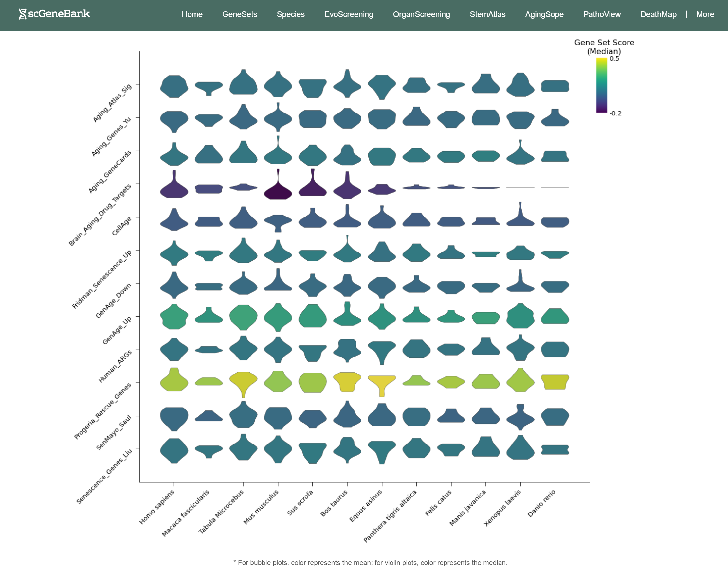Expand the More menu
Viewport: 728px width, 574px height.
pyautogui.click(x=705, y=14)
